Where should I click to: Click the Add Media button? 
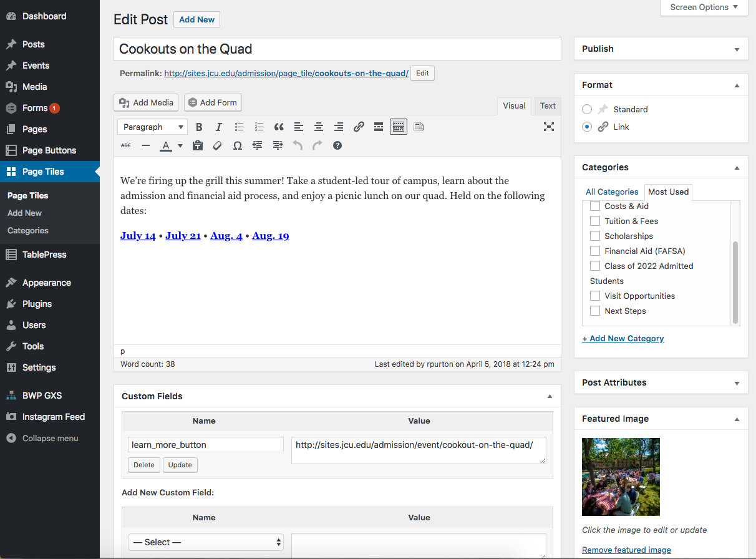pos(146,103)
